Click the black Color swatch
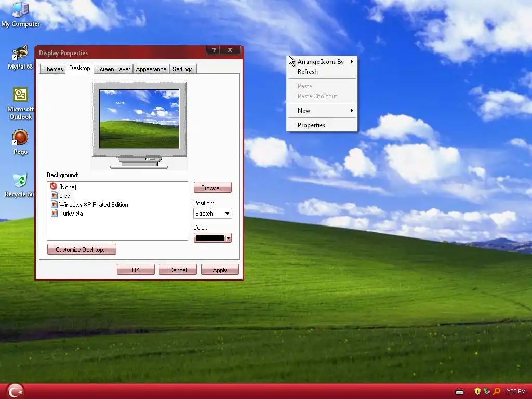This screenshot has width=532, height=399. point(210,238)
